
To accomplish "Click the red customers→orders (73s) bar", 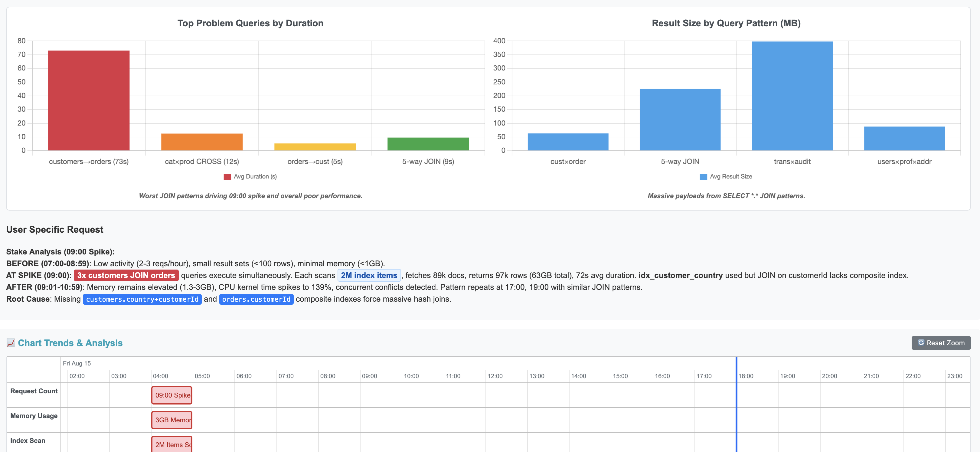I will [89, 100].
